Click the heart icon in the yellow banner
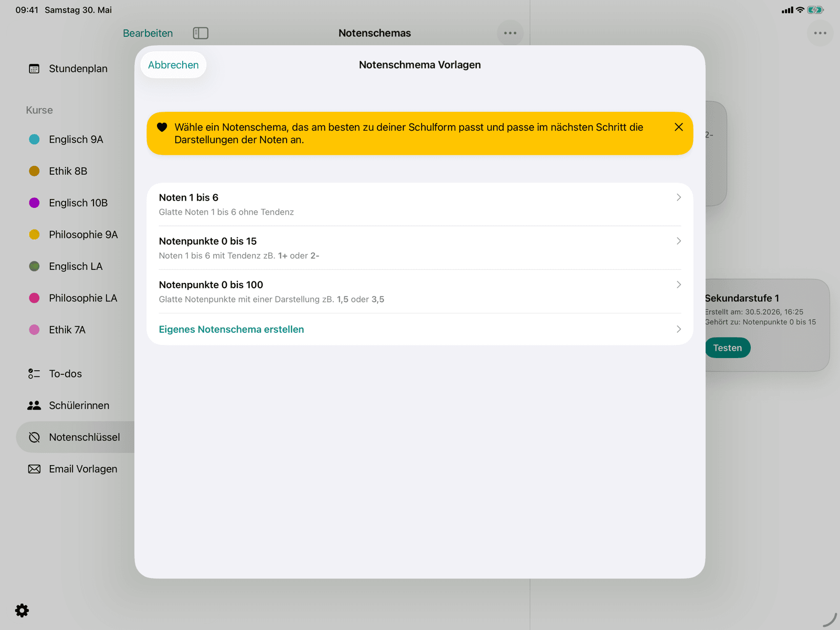This screenshot has height=630, width=840. tap(162, 127)
